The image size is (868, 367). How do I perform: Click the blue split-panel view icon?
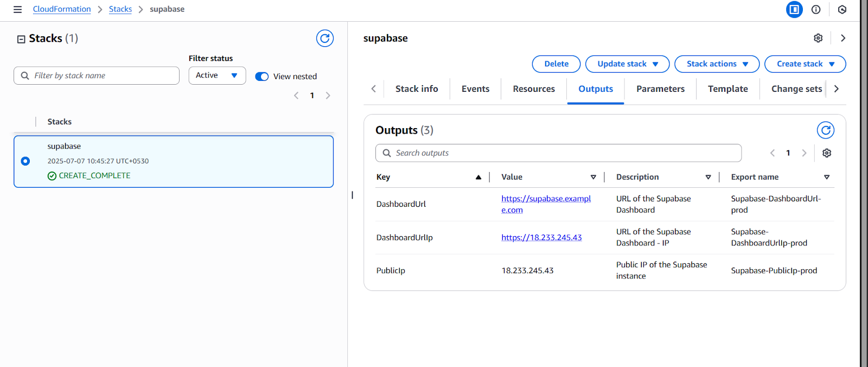(x=794, y=9)
